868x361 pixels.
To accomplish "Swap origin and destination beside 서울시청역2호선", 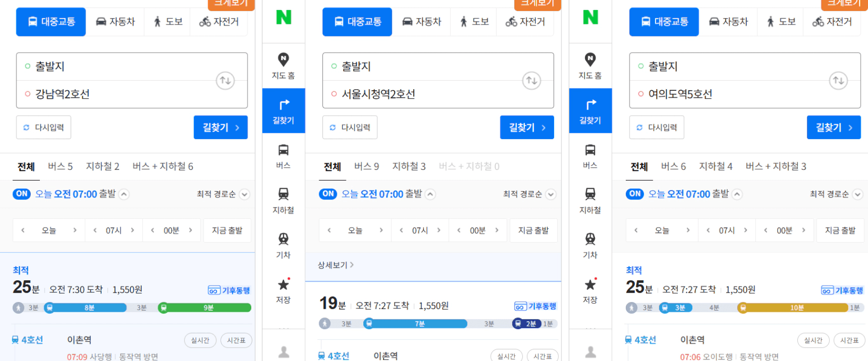I will tap(532, 81).
